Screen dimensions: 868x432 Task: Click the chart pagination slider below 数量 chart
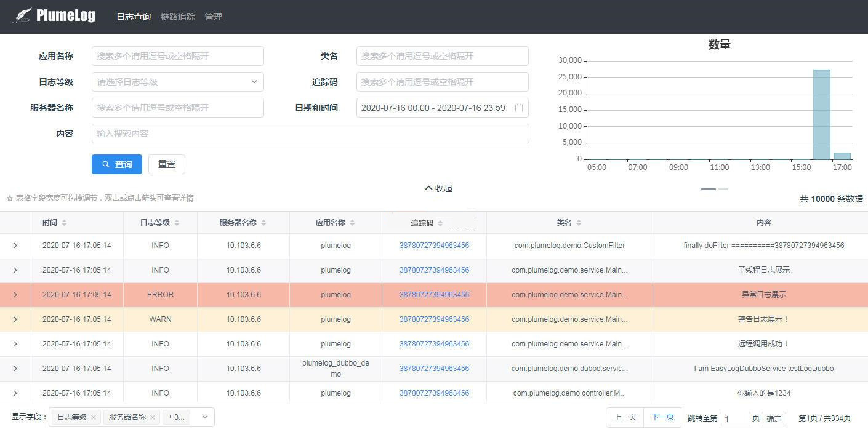pyautogui.click(x=708, y=190)
